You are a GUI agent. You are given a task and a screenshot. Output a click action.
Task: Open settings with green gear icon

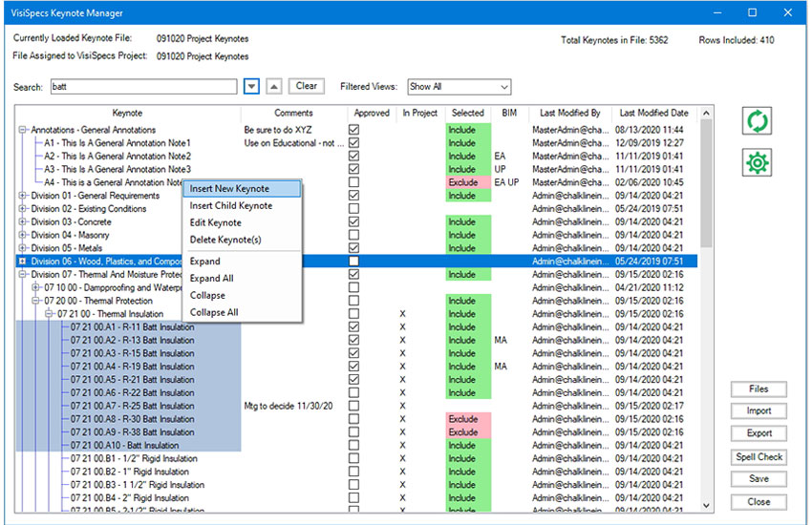757,162
